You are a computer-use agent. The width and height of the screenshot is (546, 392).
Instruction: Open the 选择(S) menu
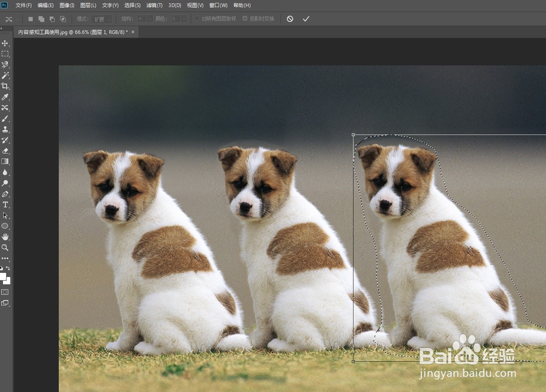[x=132, y=5]
